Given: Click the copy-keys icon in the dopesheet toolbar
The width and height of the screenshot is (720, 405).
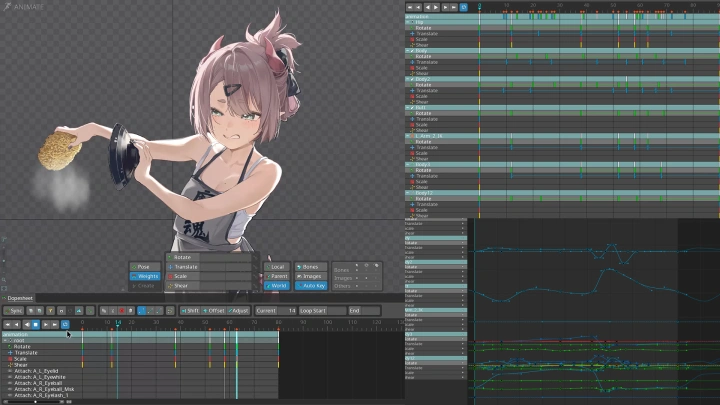Looking at the screenshot, I should tap(104, 311).
